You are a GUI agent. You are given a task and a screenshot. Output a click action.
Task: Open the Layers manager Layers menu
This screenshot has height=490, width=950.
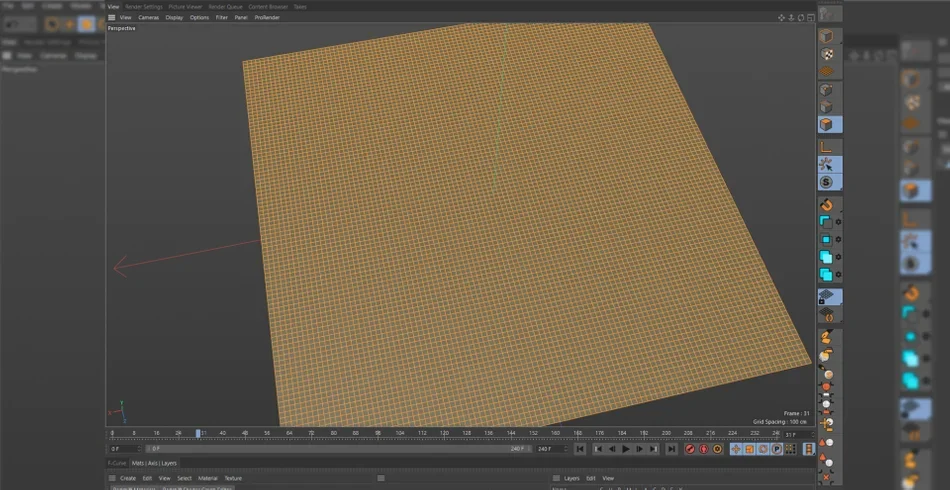click(x=572, y=478)
